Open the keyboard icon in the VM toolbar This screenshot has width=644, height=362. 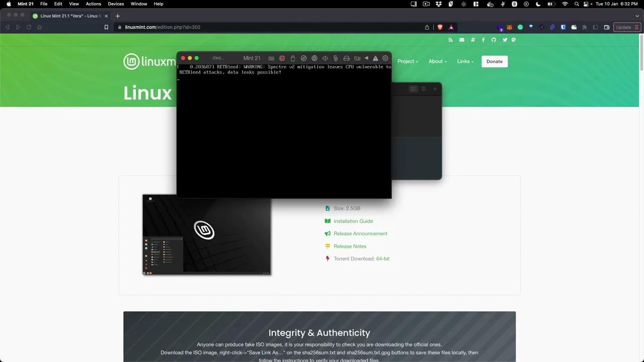271,58
